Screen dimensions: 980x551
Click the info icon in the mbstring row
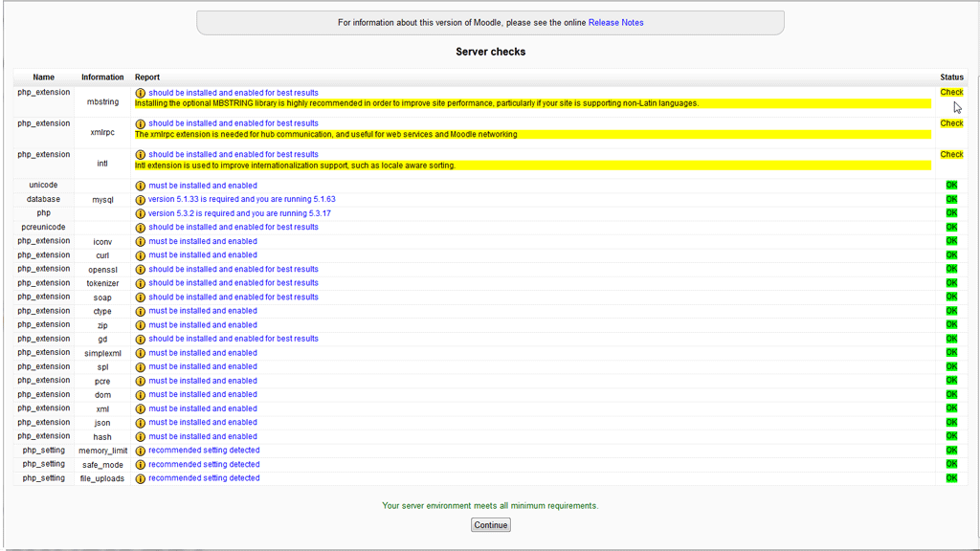[140, 94]
